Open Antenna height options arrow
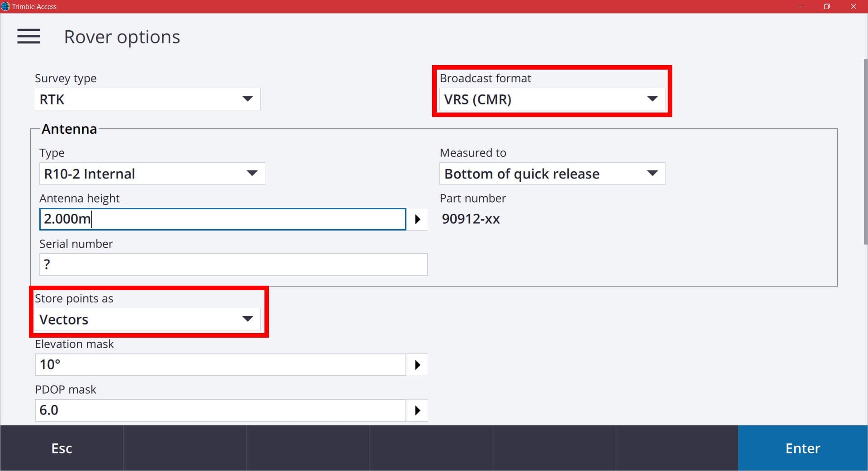 [417, 219]
